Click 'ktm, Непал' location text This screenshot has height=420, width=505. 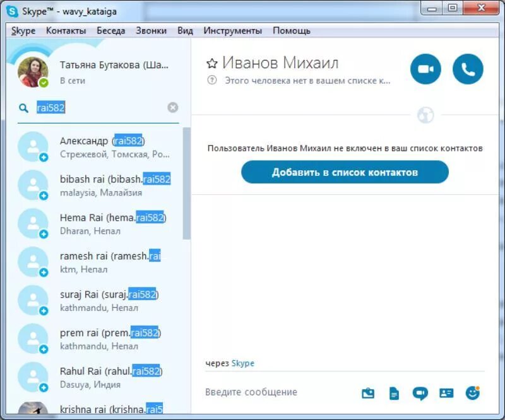(x=83, y=269)
